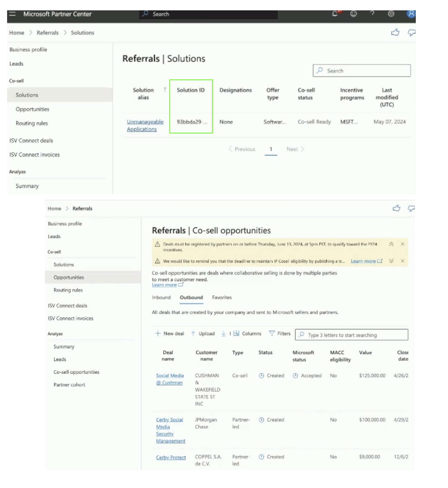Collapse the warning banners with up chevrons

pos(391,244)
